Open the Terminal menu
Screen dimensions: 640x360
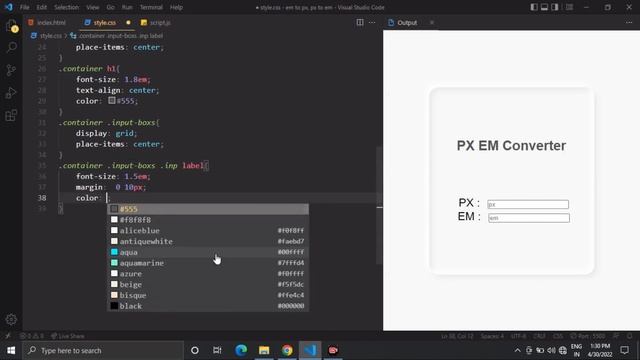click(x=151, y=7)
